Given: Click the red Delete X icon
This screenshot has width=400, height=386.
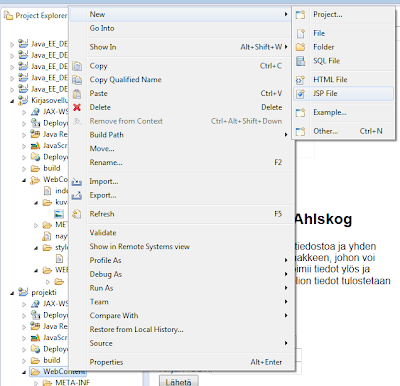Looking at the screenshot, I should point(77,107).
